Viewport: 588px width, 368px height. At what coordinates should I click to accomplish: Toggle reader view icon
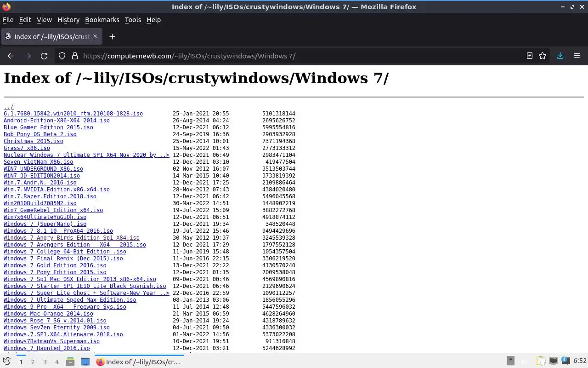click(530, 56)
